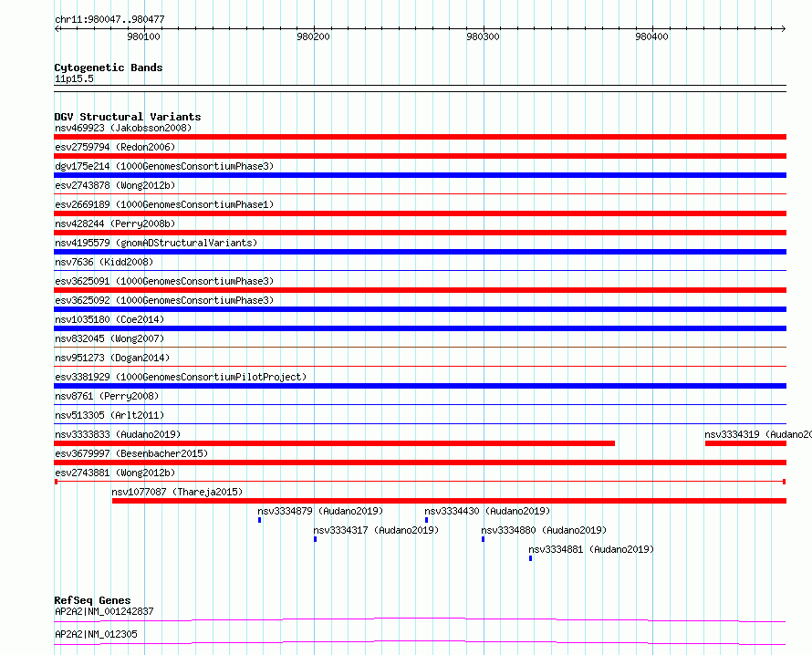The width and height of the screenshot is (812, 655).
Task: Click the nsv1035180 (Coe2014) label
Action: [x=109, y=319]
